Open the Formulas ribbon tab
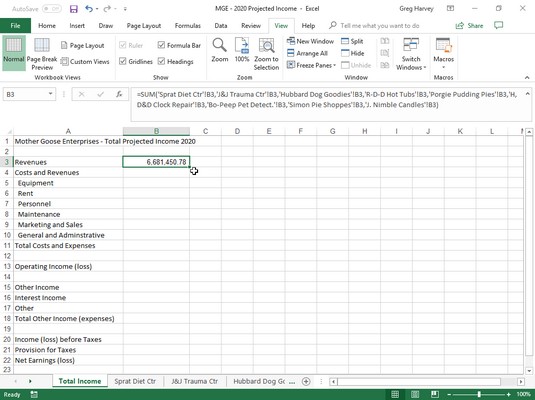 pyautogui.click(x=188, y=26)
